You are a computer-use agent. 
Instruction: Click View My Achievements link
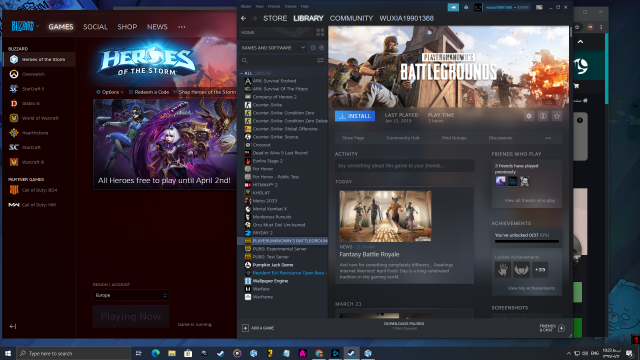pos(531,288)
